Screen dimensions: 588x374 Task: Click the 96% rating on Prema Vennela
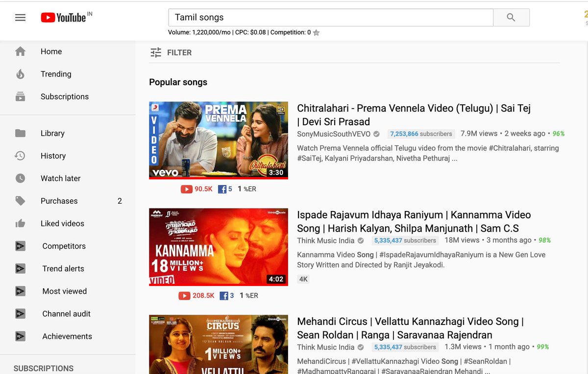pyautogui.click(x=559, y=134)
